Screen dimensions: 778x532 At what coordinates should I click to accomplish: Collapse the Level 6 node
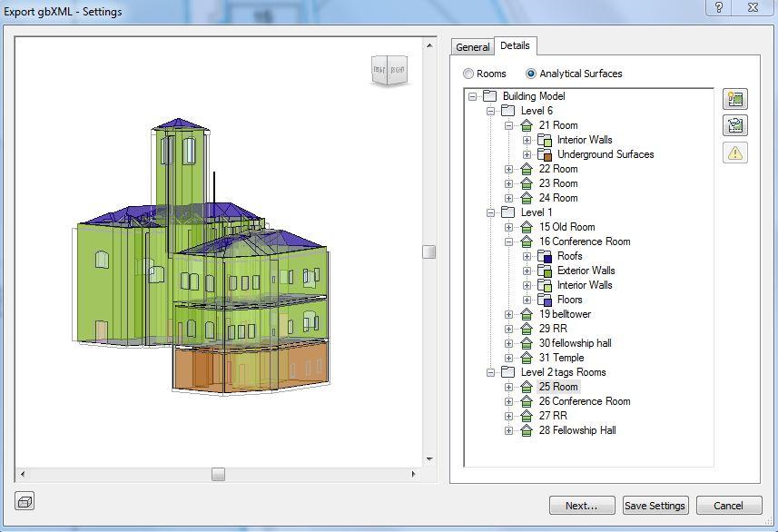491,111
